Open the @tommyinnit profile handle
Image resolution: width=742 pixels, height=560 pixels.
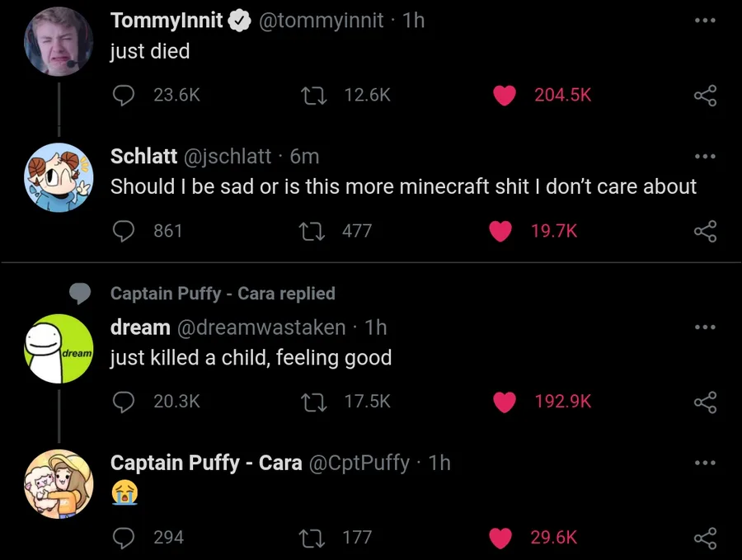(322, 21)
